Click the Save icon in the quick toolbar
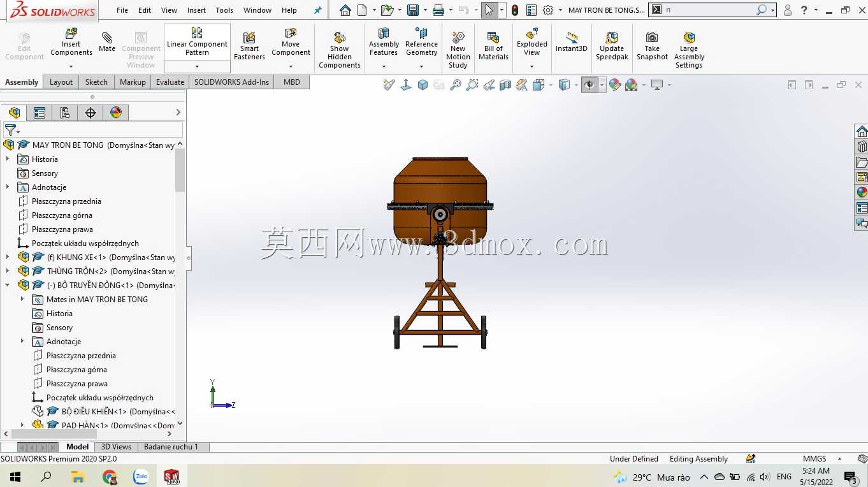The height and width of the screenshot is (487, 868). pyautogui.click(x=413, y=10)
